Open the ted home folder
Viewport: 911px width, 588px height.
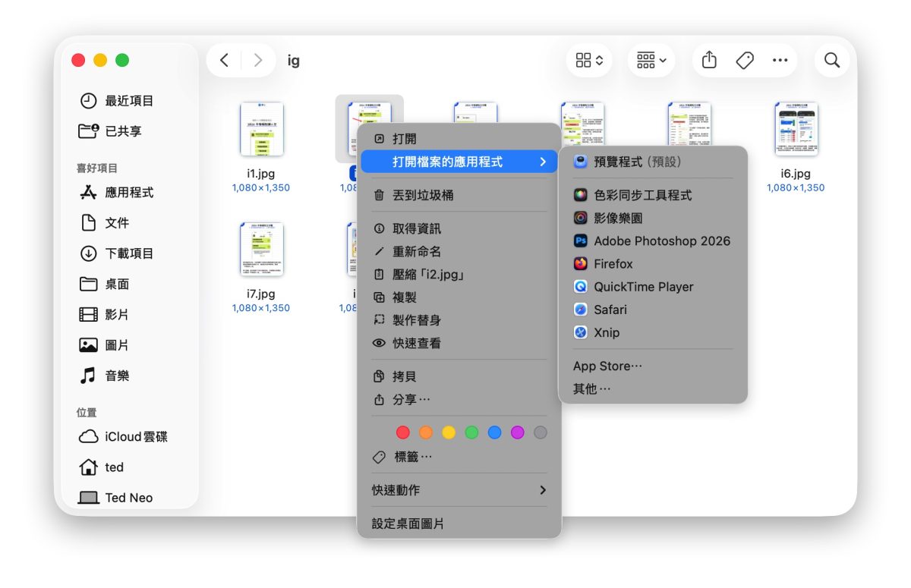pos(129,467)
